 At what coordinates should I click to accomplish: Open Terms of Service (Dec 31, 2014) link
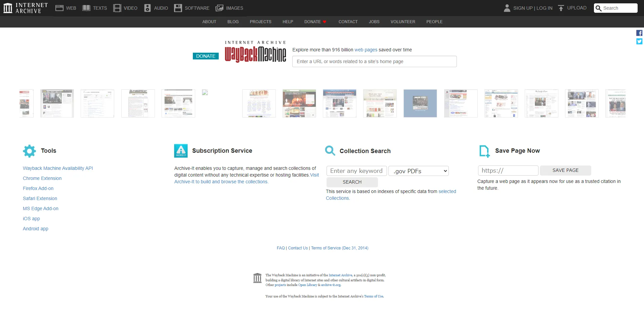click(340, 248)
